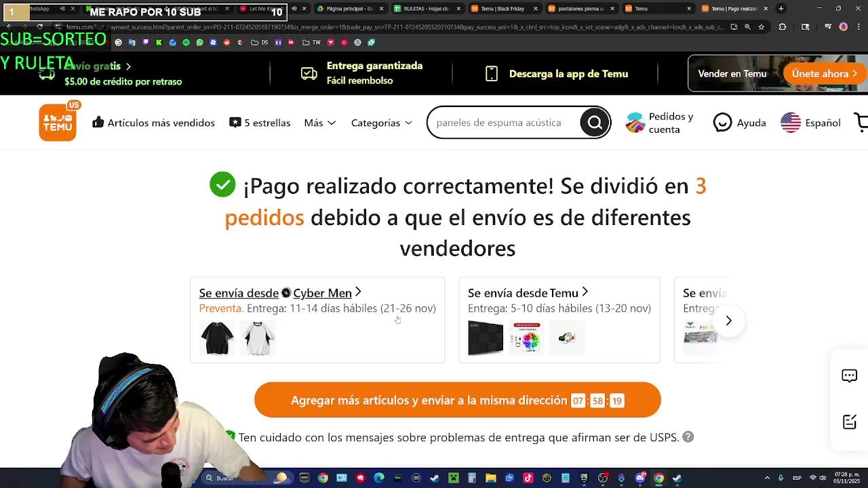Open Pedidos y cuenta menu
868x488 pixels.
(x=659, y=123)
